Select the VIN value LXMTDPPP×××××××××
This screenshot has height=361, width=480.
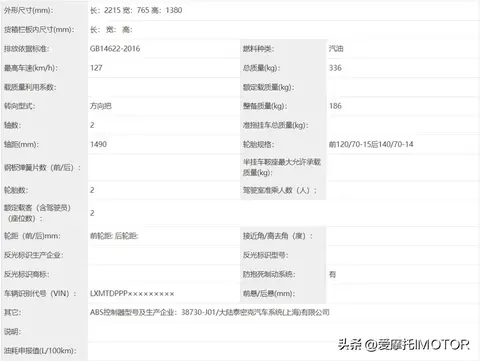[132, 294]
